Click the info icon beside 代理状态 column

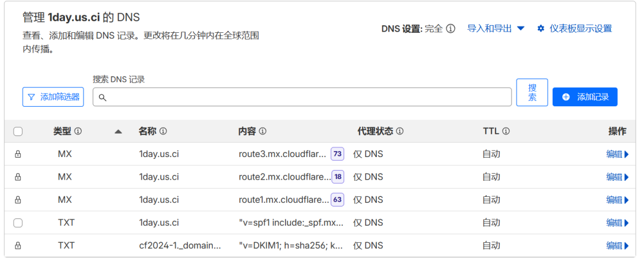400,131
